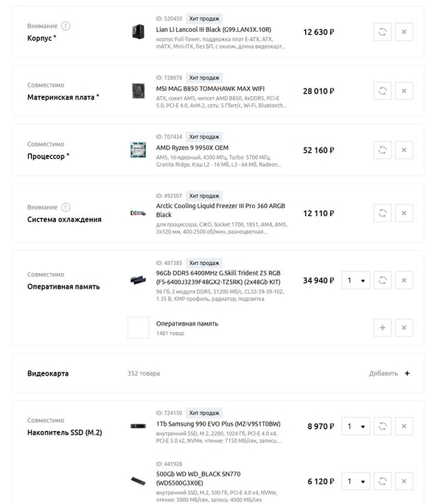Remove the AMD Ryzen 9 9950X processor
435x504 pixels.
404,150
